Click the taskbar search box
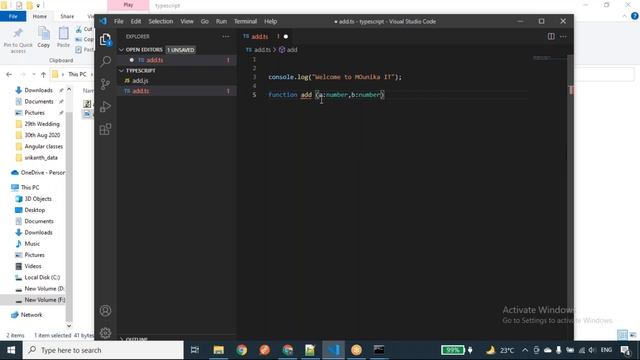The image size is (640, 360). pos(103,350)
